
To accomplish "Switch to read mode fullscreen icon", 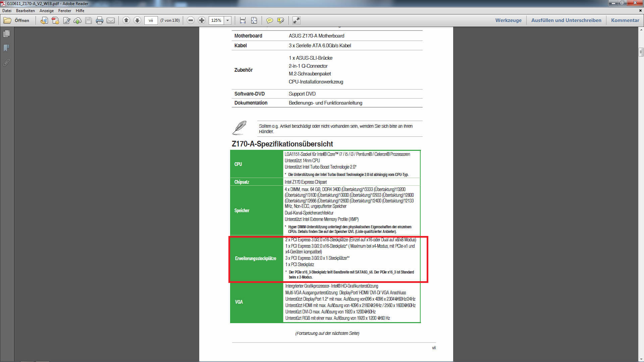I will tap(296, 20).
